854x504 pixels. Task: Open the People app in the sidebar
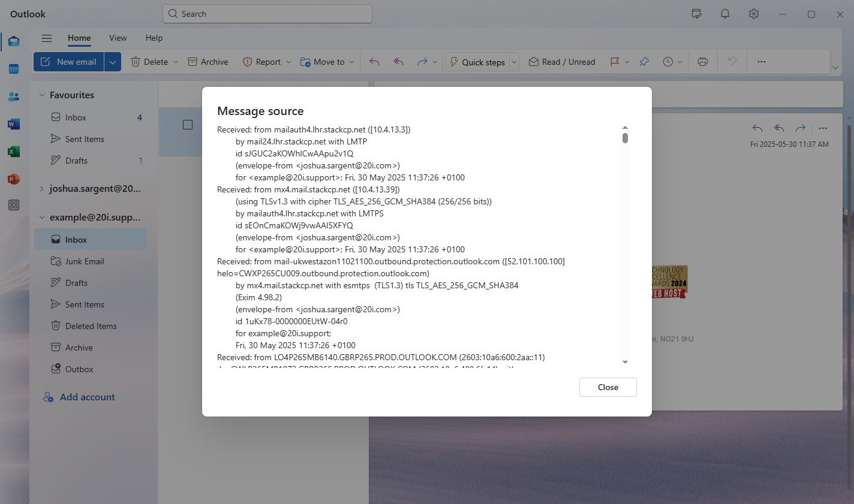[x=14, y=96]
